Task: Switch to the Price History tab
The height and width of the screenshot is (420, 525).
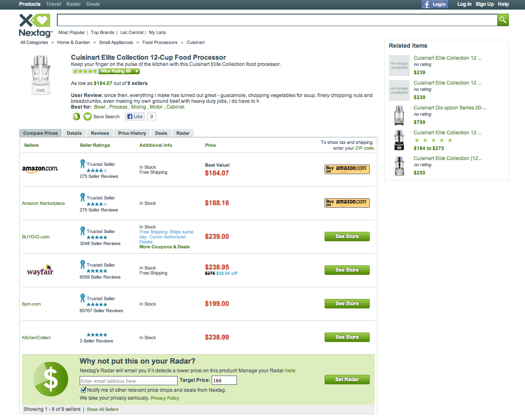Action: [x=132, y=133]
